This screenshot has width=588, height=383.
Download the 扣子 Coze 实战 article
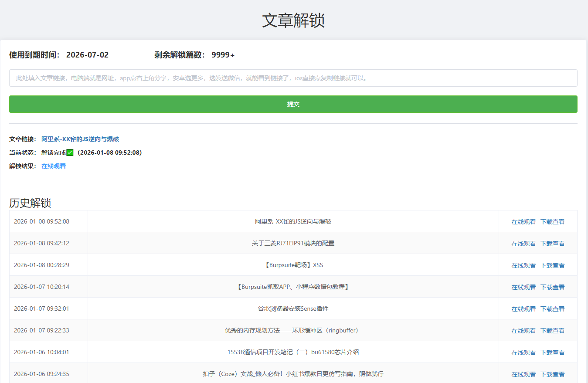(552, 374)
